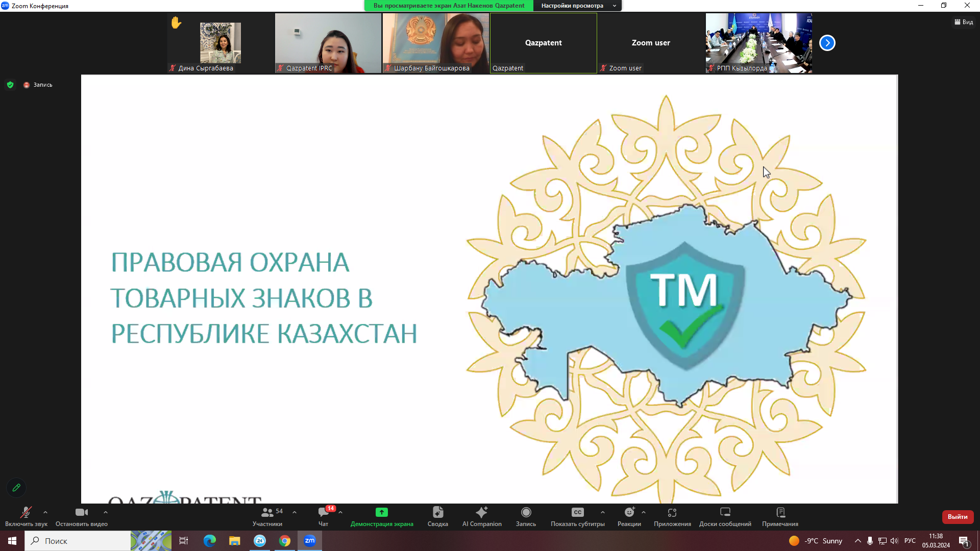Start screen sharing (Демонстрация экрана)

click(x=381, y=516)
